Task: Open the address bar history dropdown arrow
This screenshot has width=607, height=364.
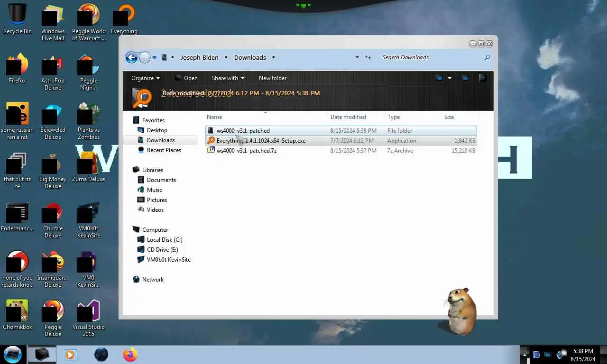Action: coord(357,57)
